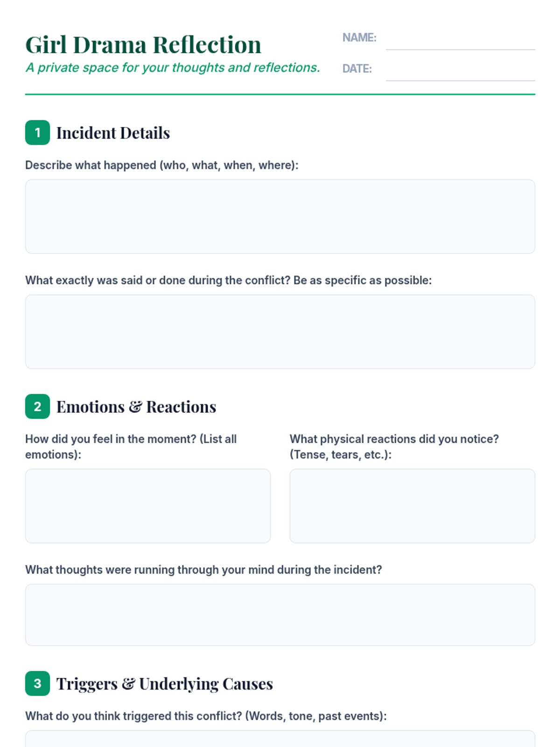Click the 'Girl Drama Reflection' title
The height and width of the screenshot is (747, 560).
tap(143, 45)
